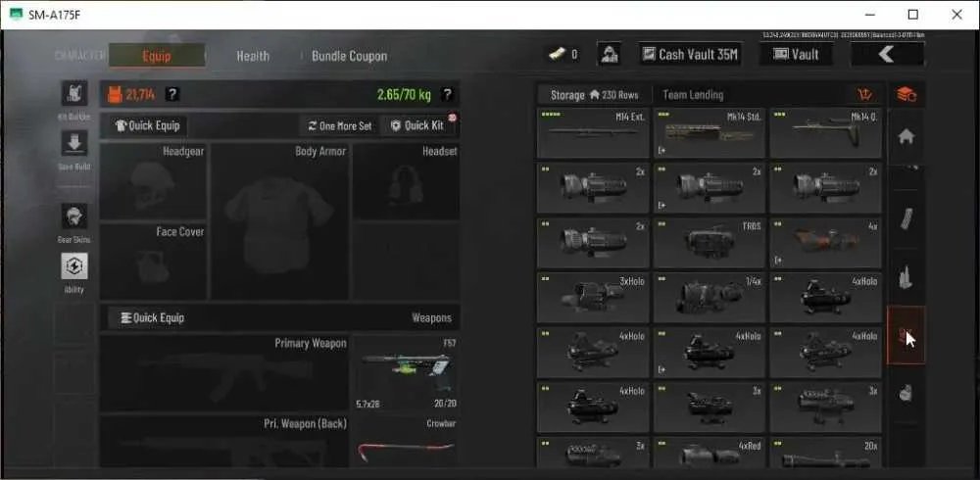Viewport: 980px width, 480px height.
Task: Click the orange sort icon in storage
Action: 865,95
